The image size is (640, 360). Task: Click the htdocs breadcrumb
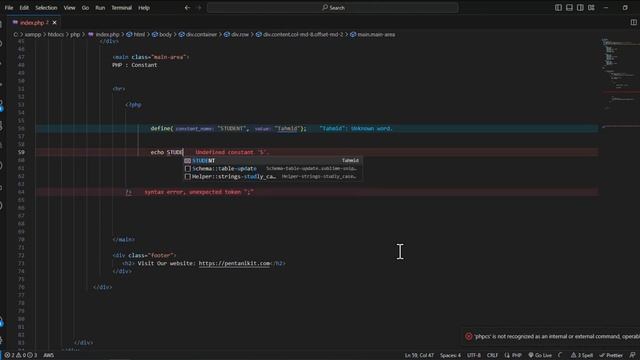[56, 35]
